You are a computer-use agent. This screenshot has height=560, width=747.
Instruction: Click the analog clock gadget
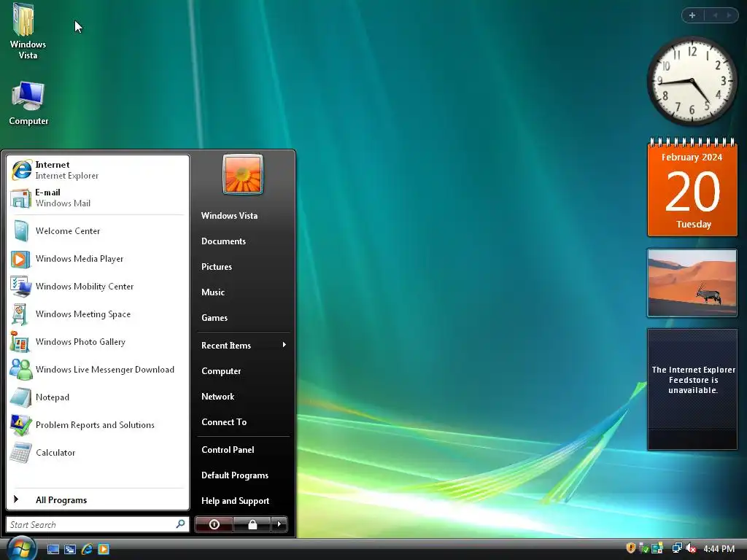(x=692, y=82)
